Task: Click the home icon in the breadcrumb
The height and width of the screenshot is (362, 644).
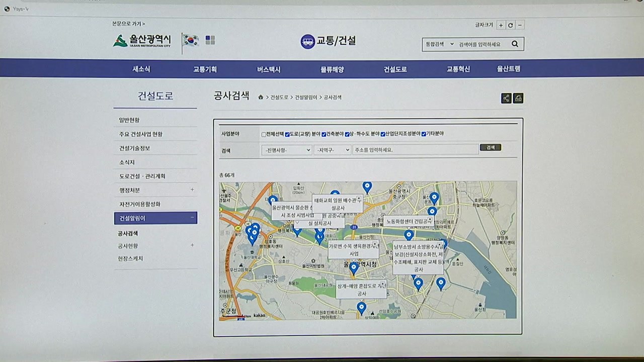Action: pyautogui.click(x=261, y=97)
